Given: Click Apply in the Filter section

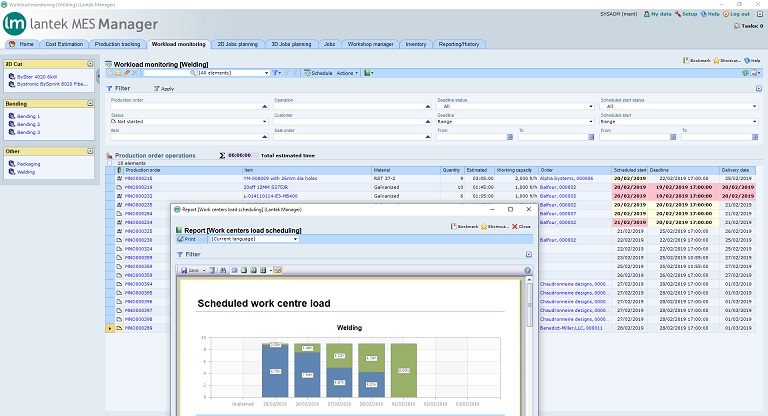Looking at the screenshot, I should (165, 89).
